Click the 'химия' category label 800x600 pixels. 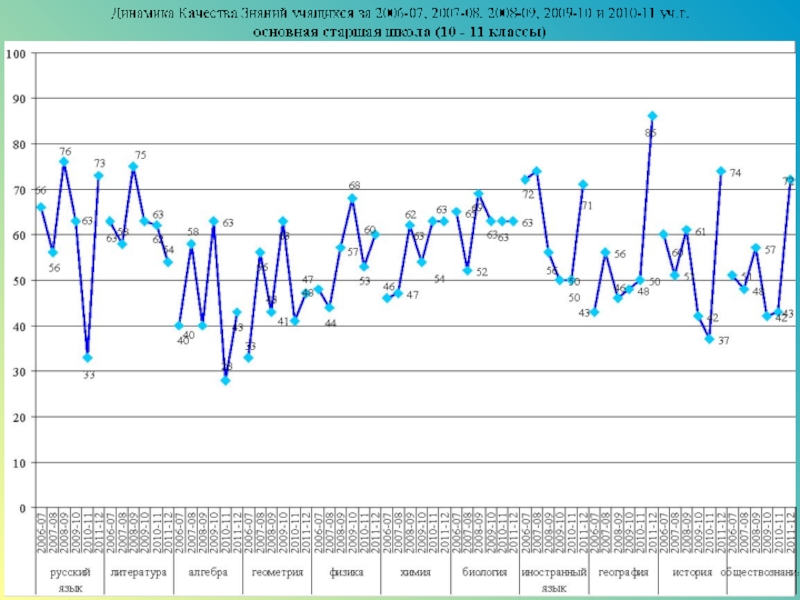(x=415, y=572)
